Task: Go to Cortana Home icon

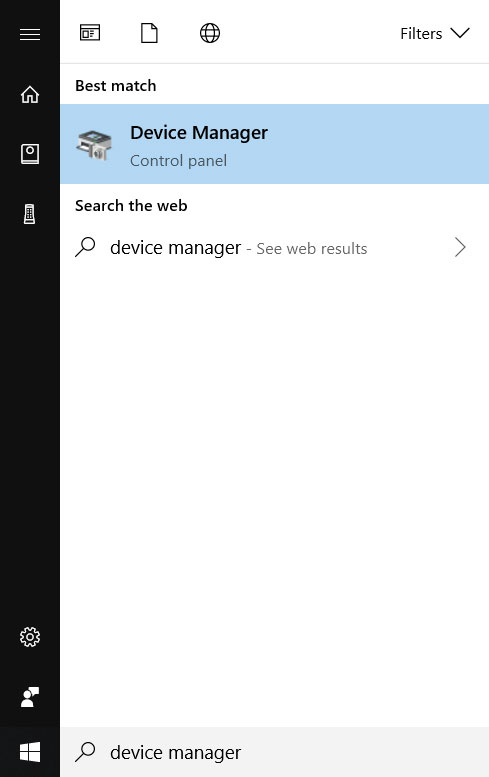Action: 30,94
